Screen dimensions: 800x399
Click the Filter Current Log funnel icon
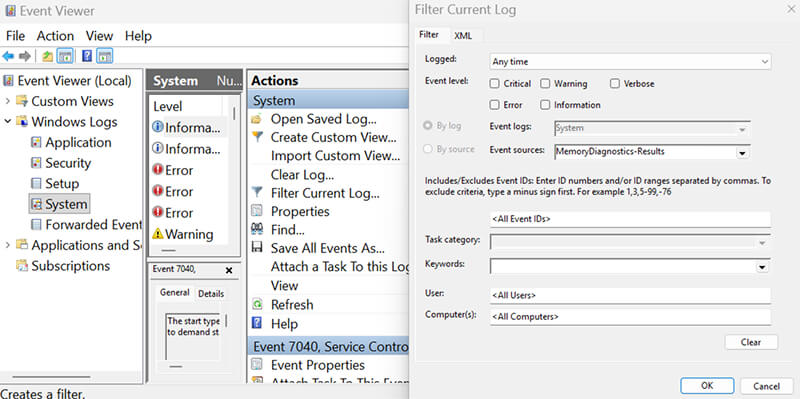(258, 193)
